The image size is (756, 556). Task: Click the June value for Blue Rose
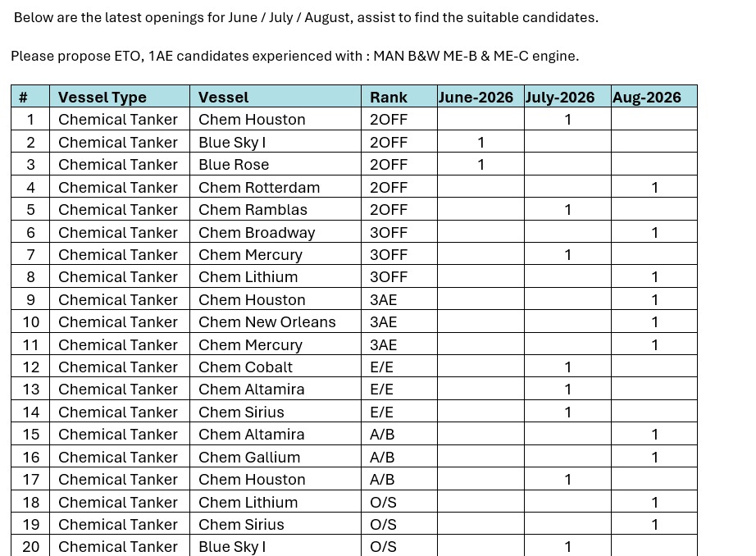click(x=480, y=165)
